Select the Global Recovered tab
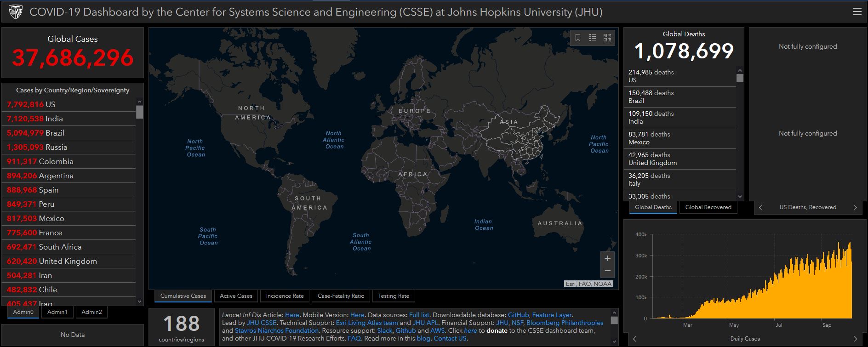The width and height of the screenshot is (868, 347). click(708, 207)
